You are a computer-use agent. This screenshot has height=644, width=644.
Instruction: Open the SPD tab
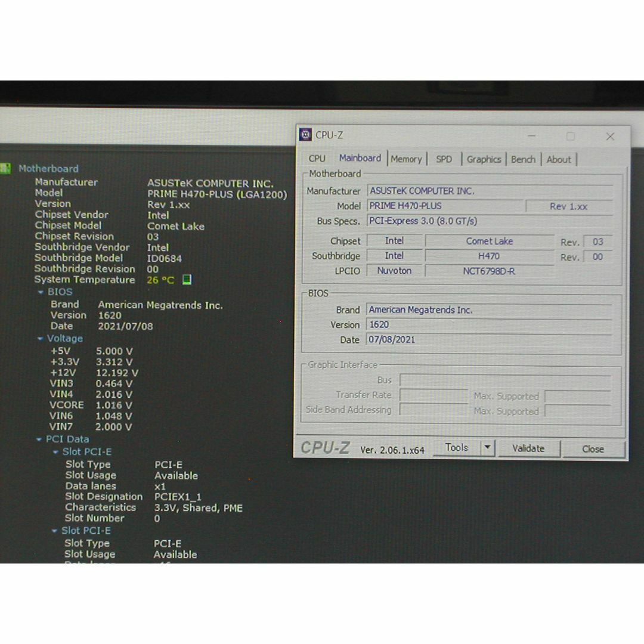pos(444,159)
